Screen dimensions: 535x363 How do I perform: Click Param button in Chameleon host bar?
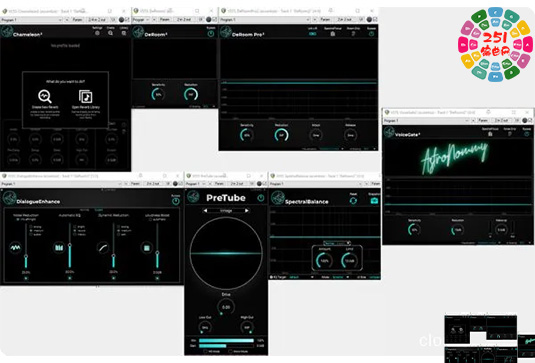click(78, 20)
